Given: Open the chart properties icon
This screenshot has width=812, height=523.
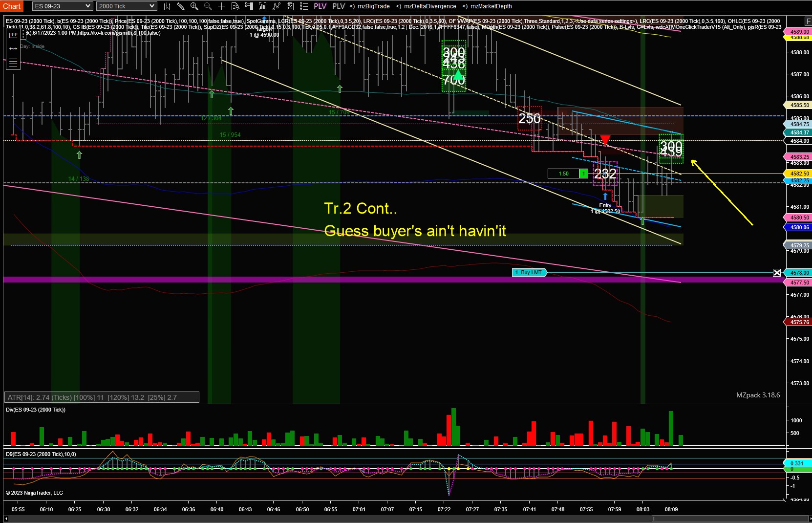Looking at the screenshot, I should pyautogui.click(x=290, y=6).
